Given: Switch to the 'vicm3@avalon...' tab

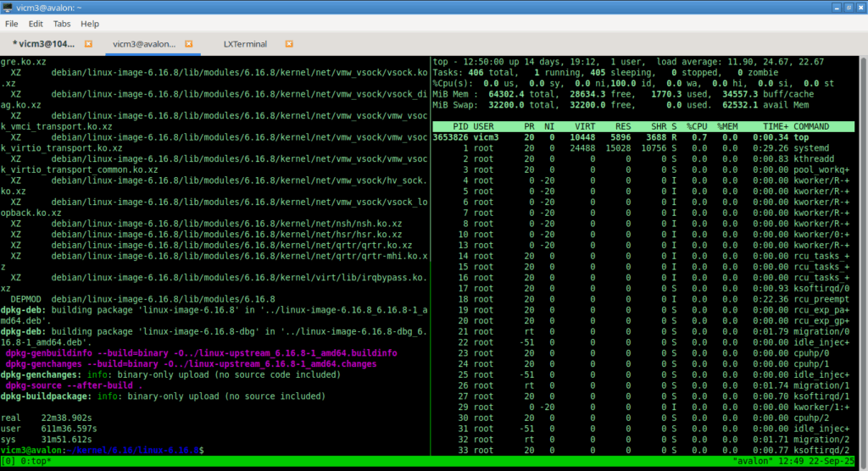Looking at the screenshot, I should tap(144, 43).
